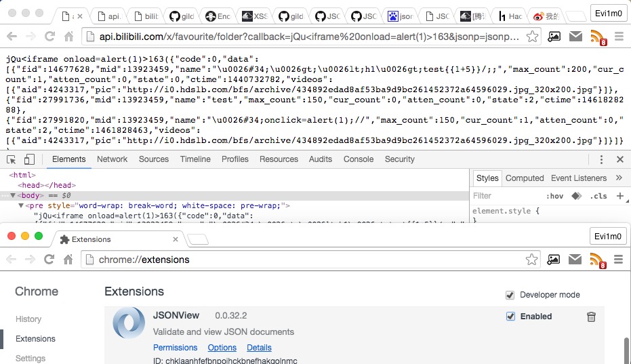This screenshot has width=631, height=364.
Task: Click home icon in Extensions window
Action: point(68,260)
